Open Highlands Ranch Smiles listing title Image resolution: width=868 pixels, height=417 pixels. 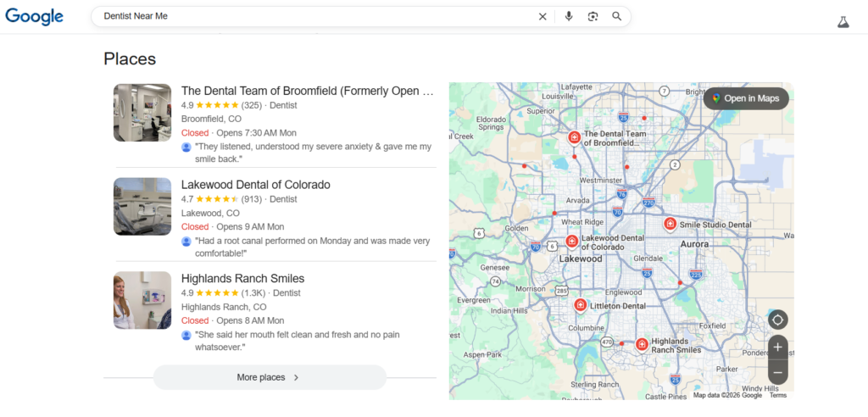click(x=242, y=279)
